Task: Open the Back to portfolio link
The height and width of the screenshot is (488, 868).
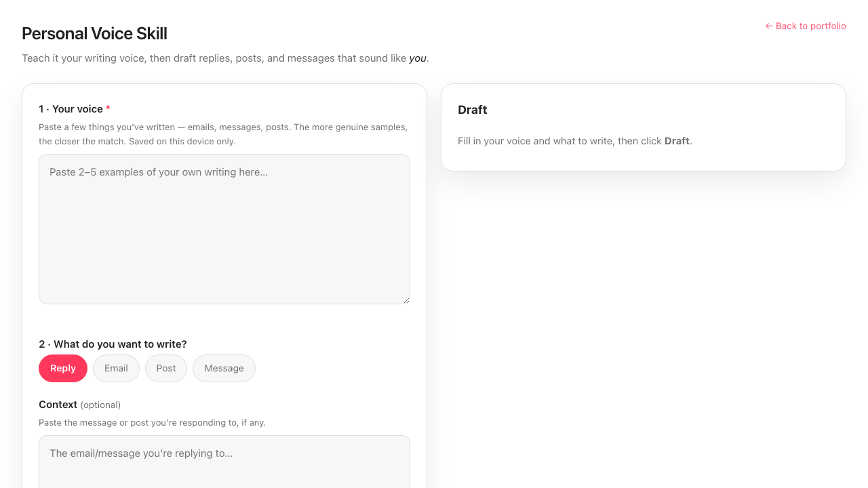Action: point(806,26)
